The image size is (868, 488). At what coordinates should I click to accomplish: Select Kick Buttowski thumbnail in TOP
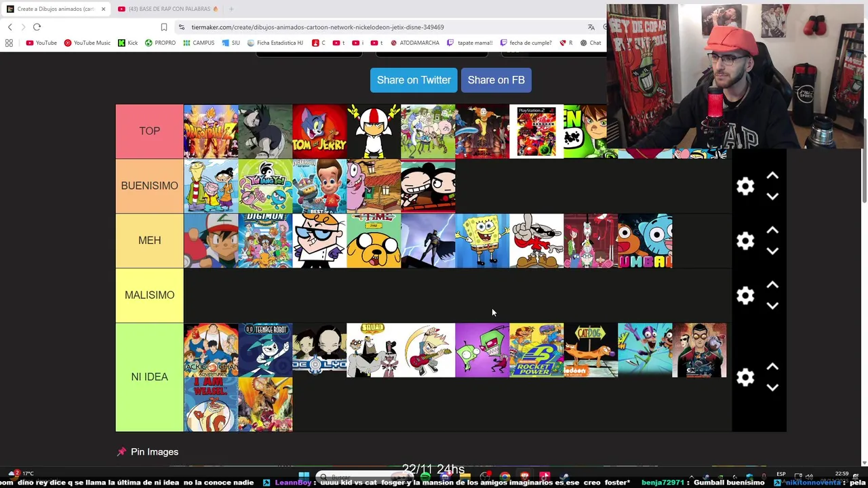click(374, 131)
